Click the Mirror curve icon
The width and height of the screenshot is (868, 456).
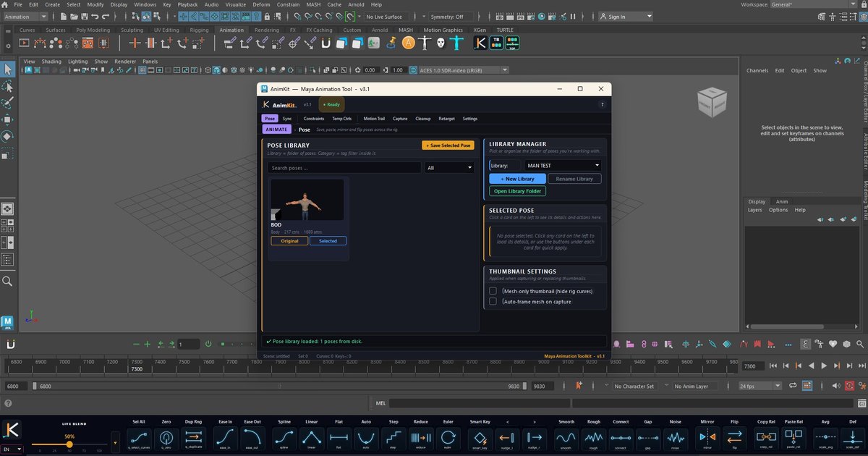point(707,437)
